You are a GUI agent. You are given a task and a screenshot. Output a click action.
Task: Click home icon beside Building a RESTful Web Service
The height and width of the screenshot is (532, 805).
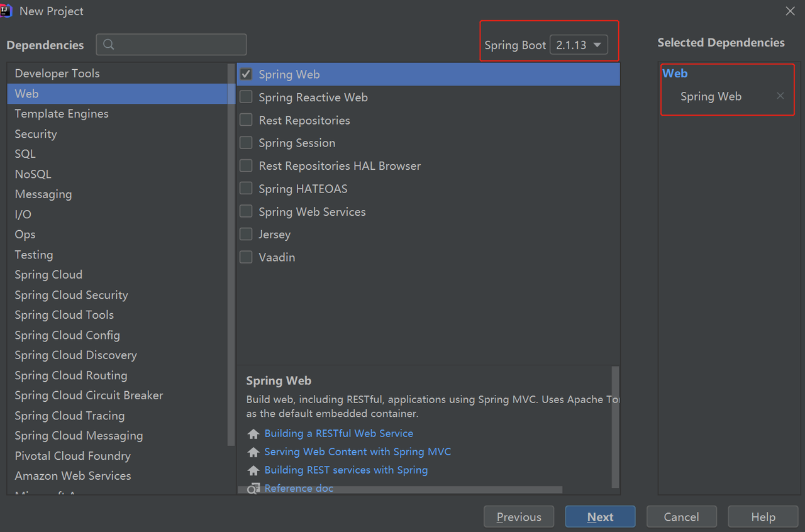253,434
